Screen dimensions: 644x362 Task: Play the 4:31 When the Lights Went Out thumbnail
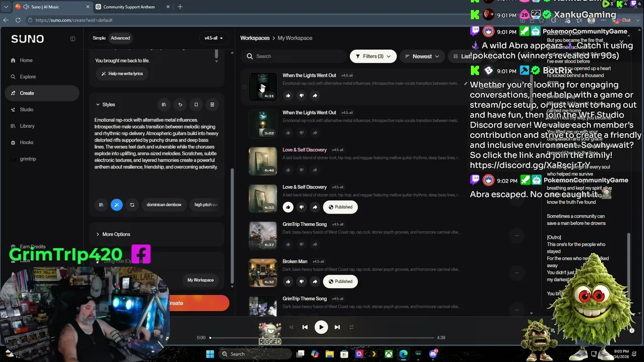pos(263,86)
